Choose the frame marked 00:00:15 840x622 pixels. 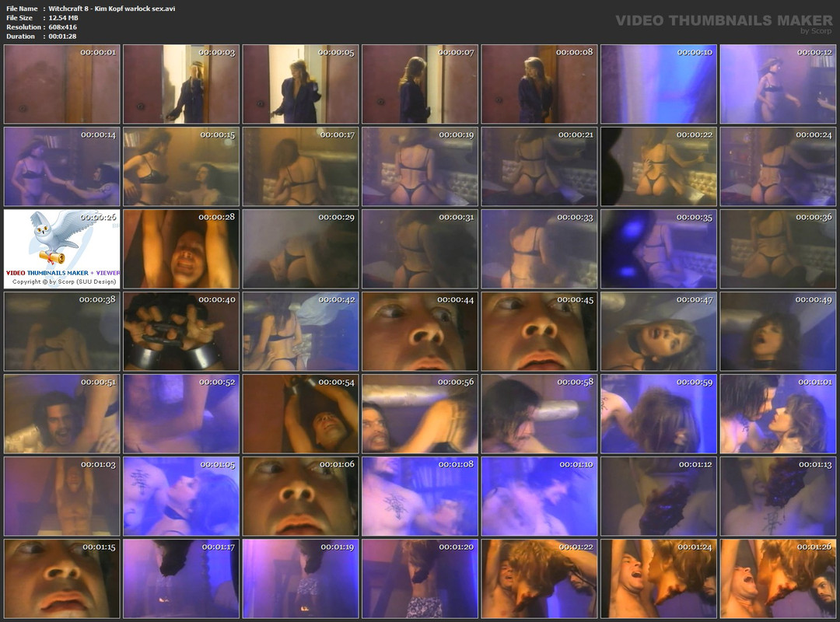pos(181,166)
